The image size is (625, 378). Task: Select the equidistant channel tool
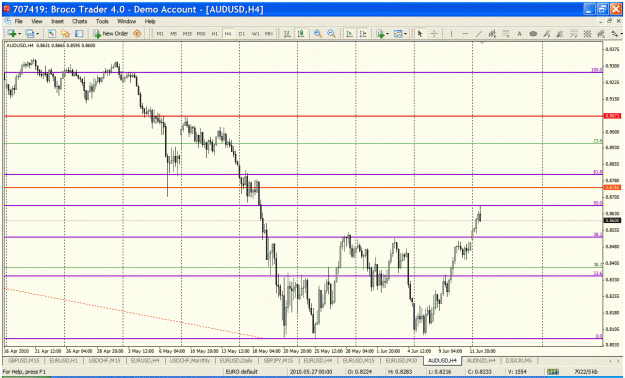pos(492,34)
